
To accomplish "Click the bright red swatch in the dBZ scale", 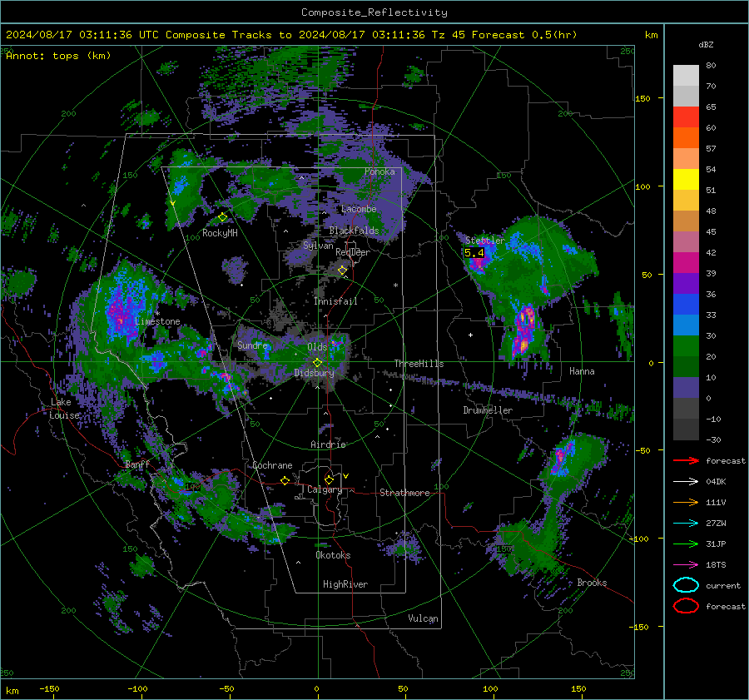I will click(x=686, y=117).
